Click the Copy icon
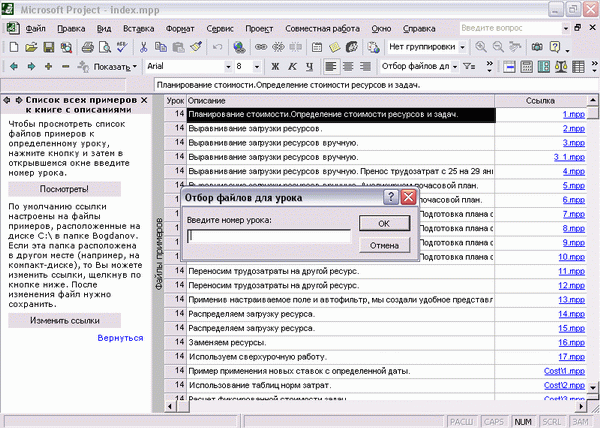The height and width of the screenshot is (428, 600). pyautogui.click(x=161, y=47)
